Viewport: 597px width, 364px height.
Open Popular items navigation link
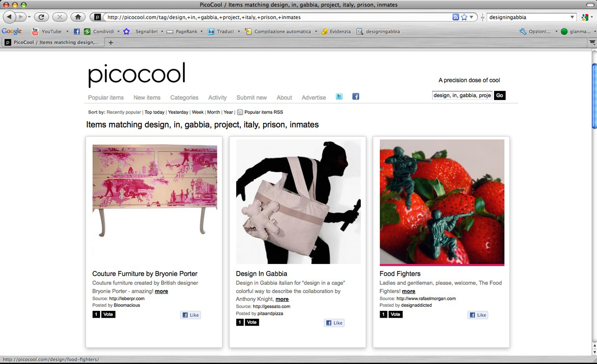click(x=106, y=97)
